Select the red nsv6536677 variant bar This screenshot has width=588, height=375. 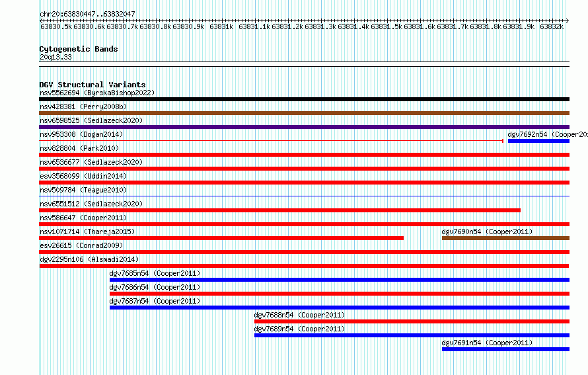304,169
